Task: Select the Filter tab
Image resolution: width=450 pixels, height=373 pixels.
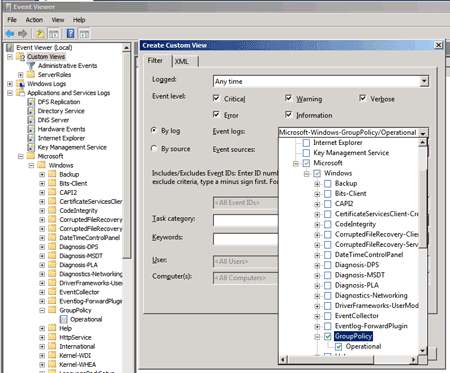Action: coord(156,61)
